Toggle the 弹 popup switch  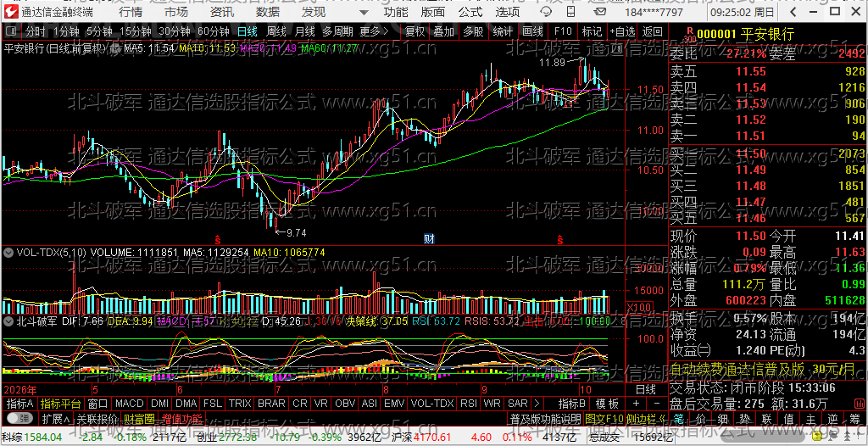coord(19,418)
